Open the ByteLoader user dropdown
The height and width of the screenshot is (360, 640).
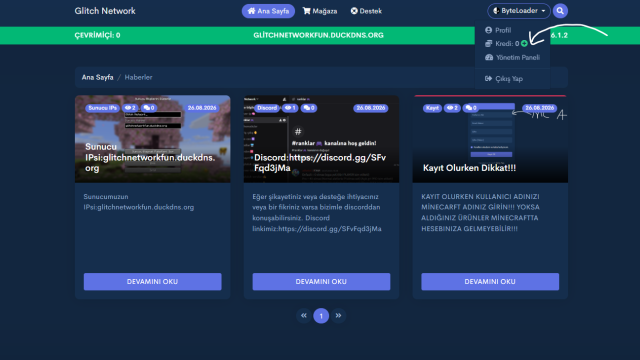518,11
